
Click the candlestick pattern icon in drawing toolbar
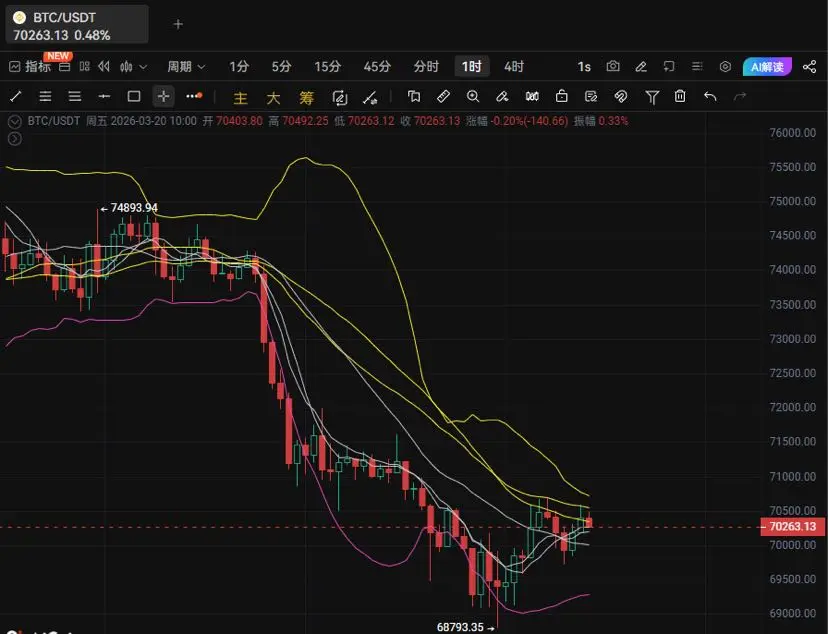532,96
